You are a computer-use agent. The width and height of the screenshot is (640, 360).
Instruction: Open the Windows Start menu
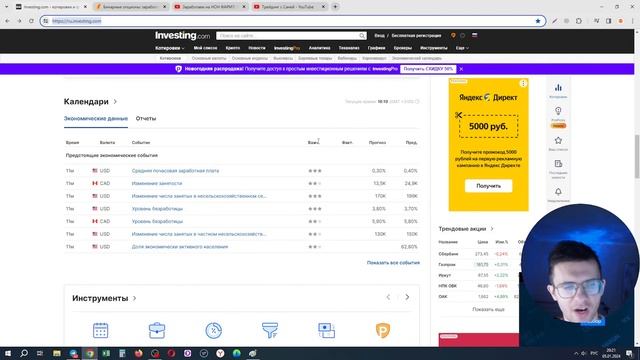coord(7,353)
